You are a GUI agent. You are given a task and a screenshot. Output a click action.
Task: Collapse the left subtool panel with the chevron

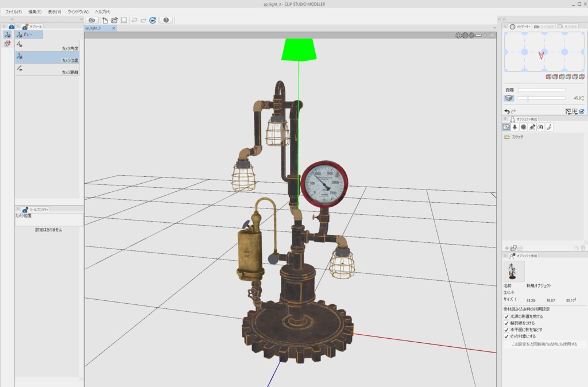[x=81, y=19]
